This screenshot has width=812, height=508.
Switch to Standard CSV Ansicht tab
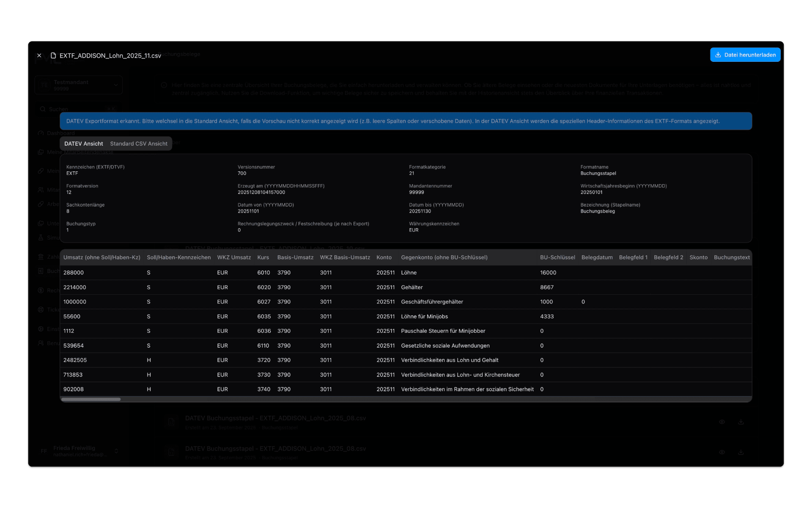coord(139,144)
